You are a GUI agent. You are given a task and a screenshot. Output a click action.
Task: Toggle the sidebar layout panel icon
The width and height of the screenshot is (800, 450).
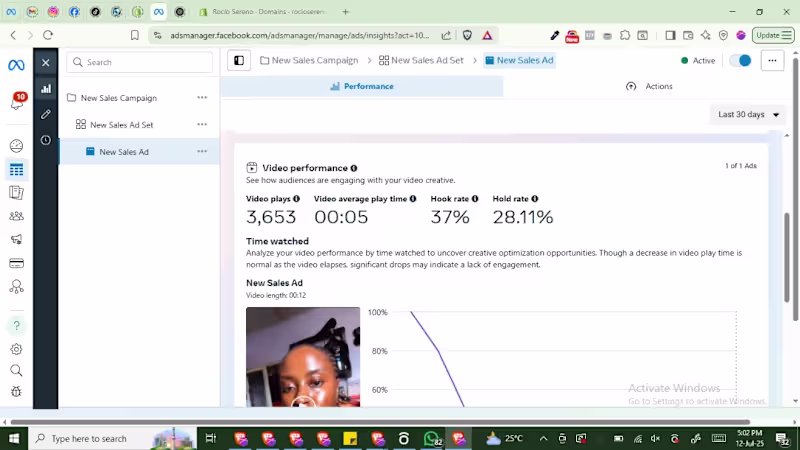coord(239,60)
